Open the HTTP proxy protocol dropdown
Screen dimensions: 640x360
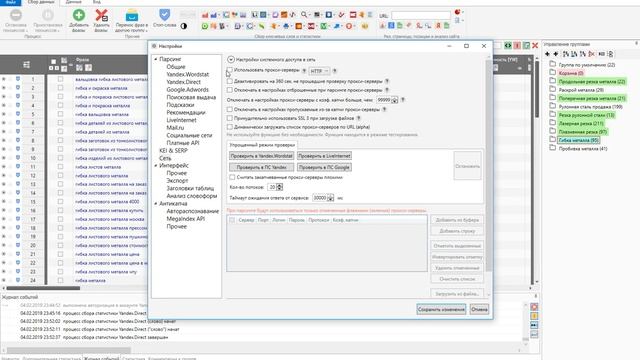[x=319, y=71]
